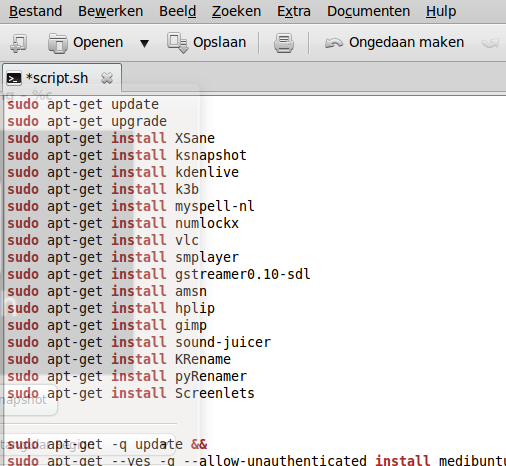Viewport: 506px width, 466px height.
Task: Click the word kdenlive
Action: (x=207, y=172)
